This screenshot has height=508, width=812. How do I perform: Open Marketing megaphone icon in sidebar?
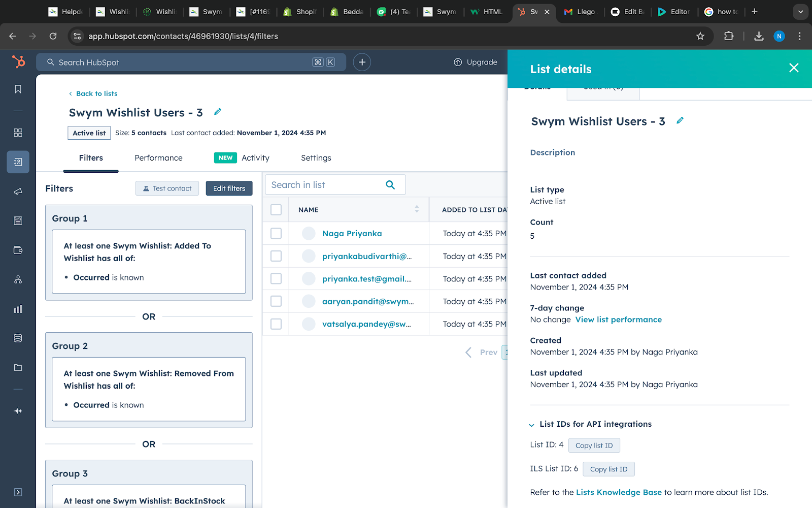(x=18, y=192)
